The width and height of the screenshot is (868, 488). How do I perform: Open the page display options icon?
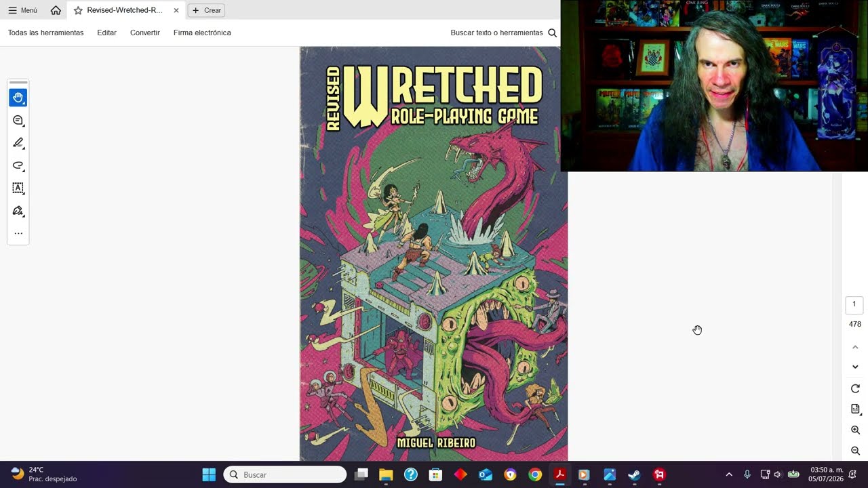[x=855, y=409]
